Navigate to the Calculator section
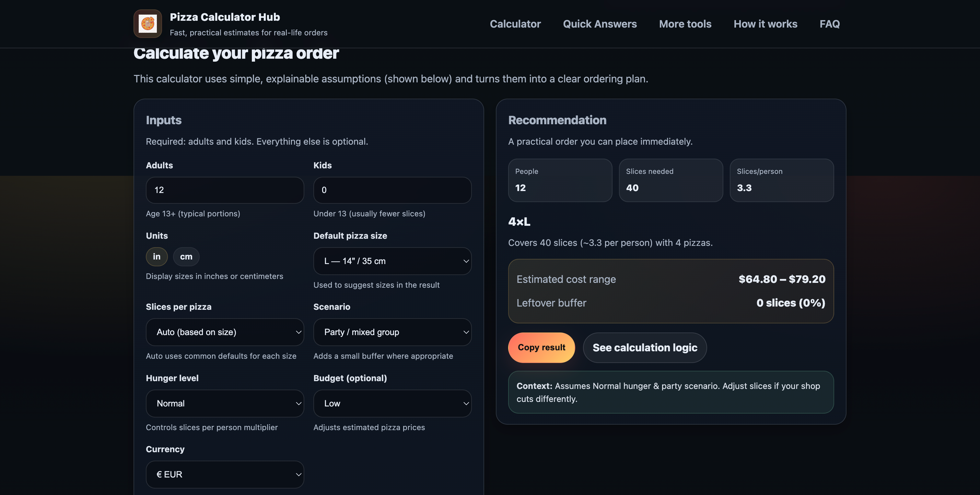Image resolution: width=980 pixels, height=495 pixels. 515,24
